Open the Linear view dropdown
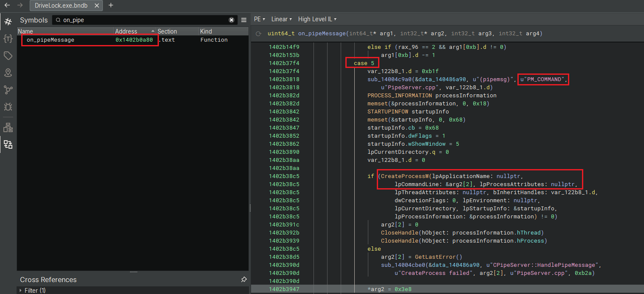The height and width of the screenshot is (294, 644). click(x=281, y=19)
